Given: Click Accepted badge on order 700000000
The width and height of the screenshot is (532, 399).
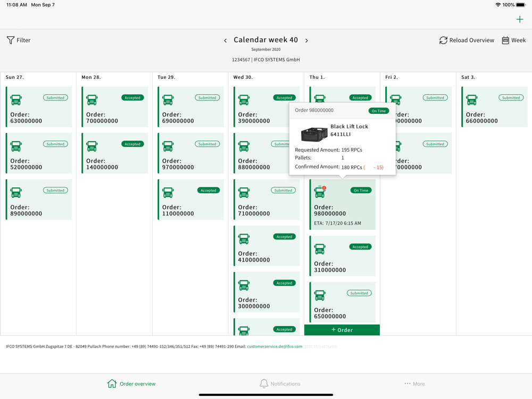Looking at the screenshot, I should (x=132, y=98).
